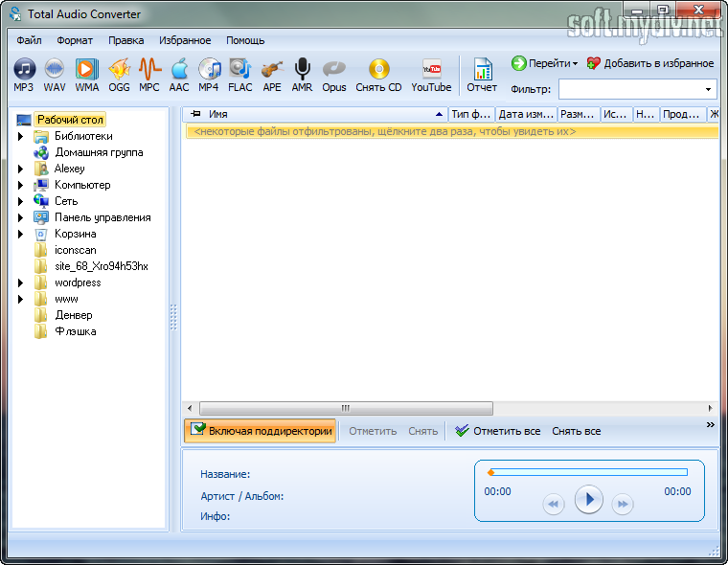Click the Разм... column header
728x565 pixels.
(578, 114)
